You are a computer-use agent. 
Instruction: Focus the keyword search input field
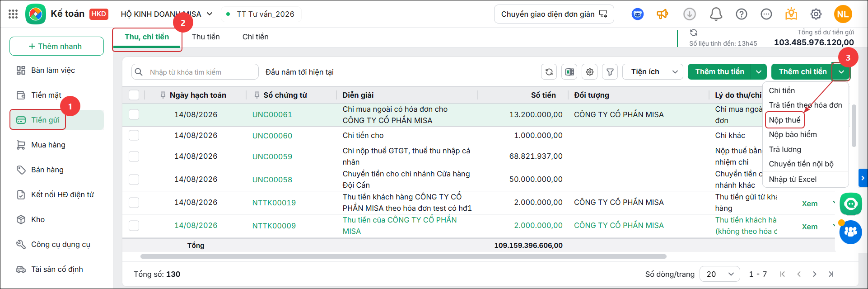(195, 72)
